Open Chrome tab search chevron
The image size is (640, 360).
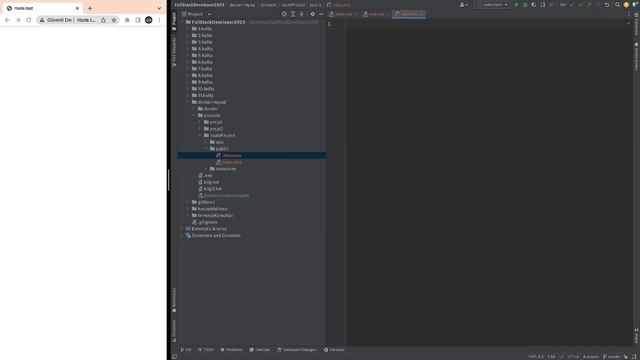(159, 8)
